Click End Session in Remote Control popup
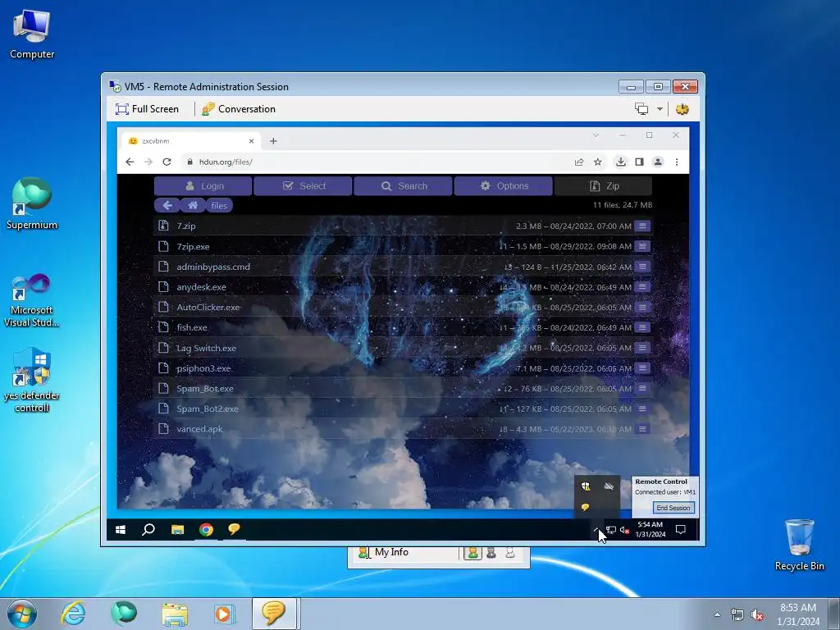Image resolution: width=840 pixels, height=630 pixels. coord(673,508)
